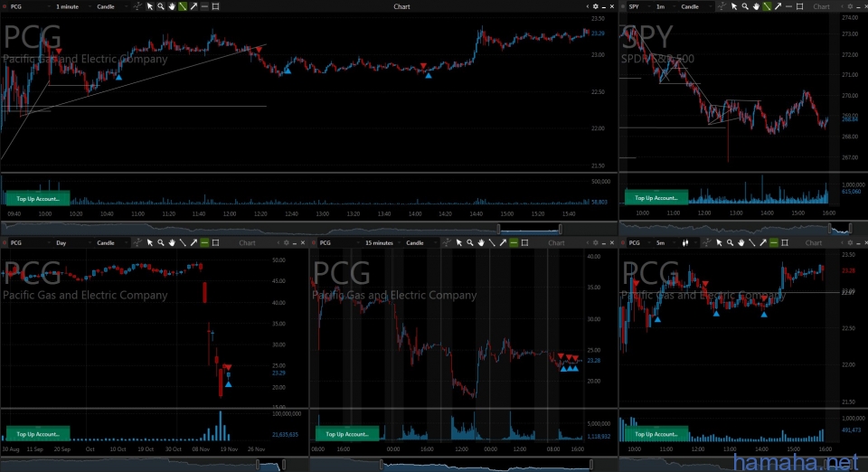Select pointer tool in PCG Day chart

click(149, 243)
